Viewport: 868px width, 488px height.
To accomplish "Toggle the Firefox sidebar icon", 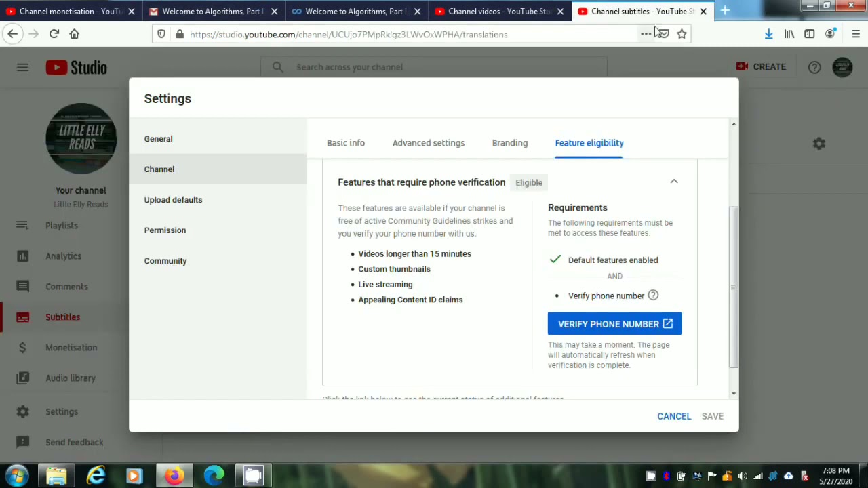I will (x=809, y=34).
